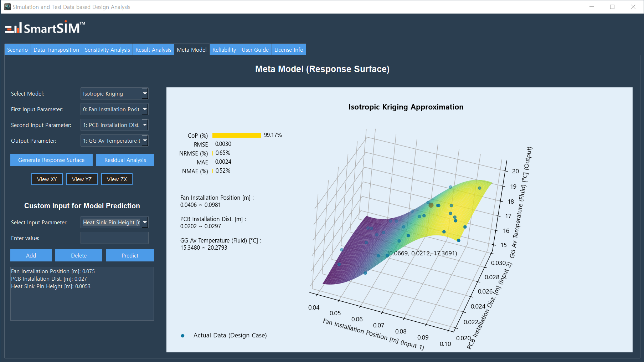
Task: Open the Sensitivity Analysis tab
Action: pos(107,50)
